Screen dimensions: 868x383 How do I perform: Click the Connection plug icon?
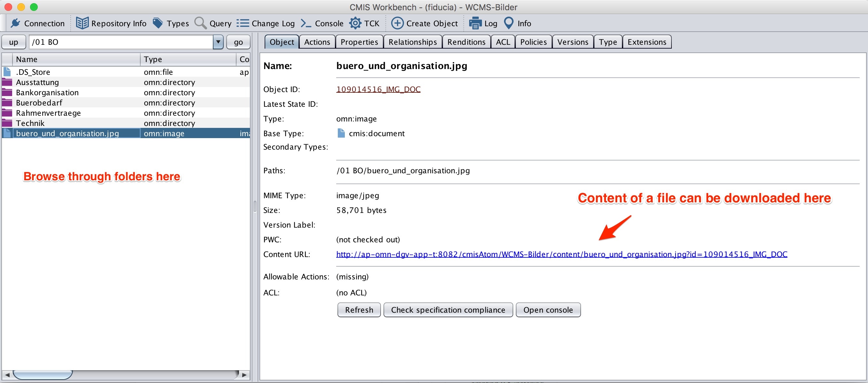15,23
